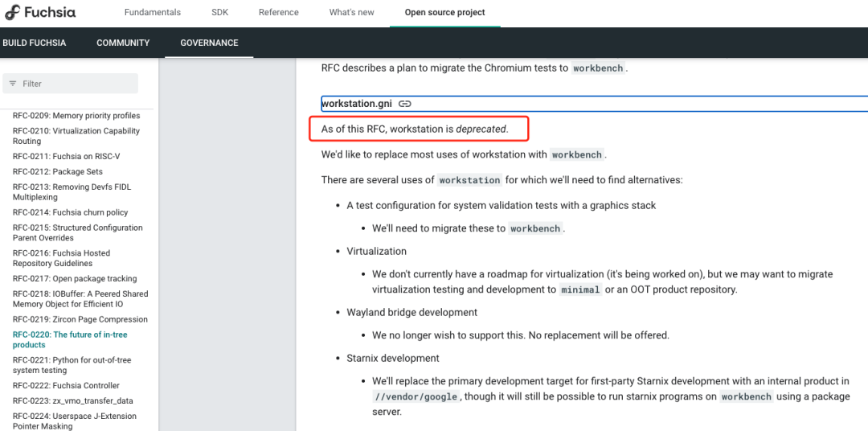Viewport: 868px width, 431px height.
Task: Click the Wayland bridge development bullet
Action: [x=411, y=313]
